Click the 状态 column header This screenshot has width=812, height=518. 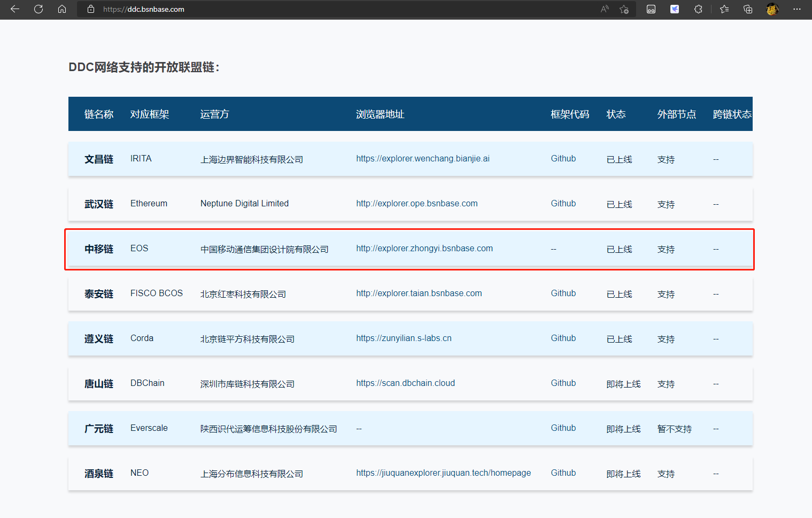tap(616, 114)
